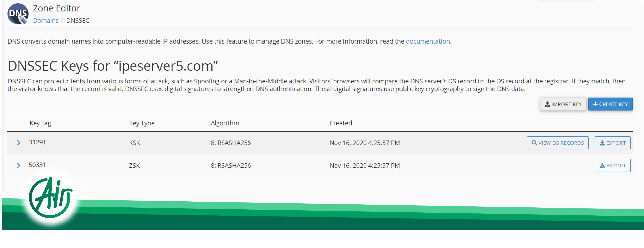The image size is (644, 248).
Task: Click 8: RSASHA256 in the ZSK row
Action: (231, 165)
